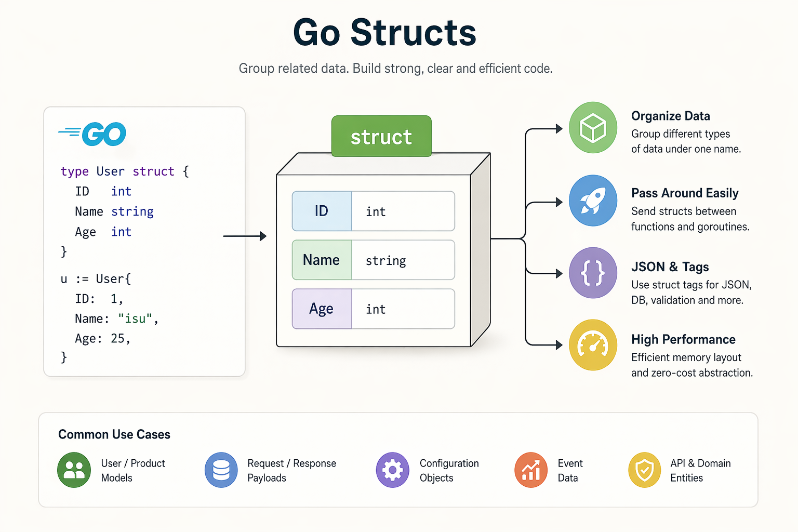Click code line ID: 1,
The height and width of the screenshot is (532, 798).
99,299
